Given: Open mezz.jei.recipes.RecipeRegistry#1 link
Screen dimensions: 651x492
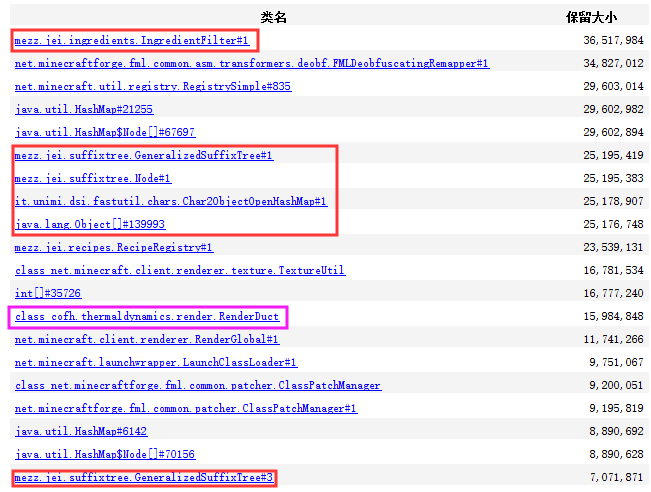Looking at the screenshot, I should pyautogui.click(x=114, y=247).
